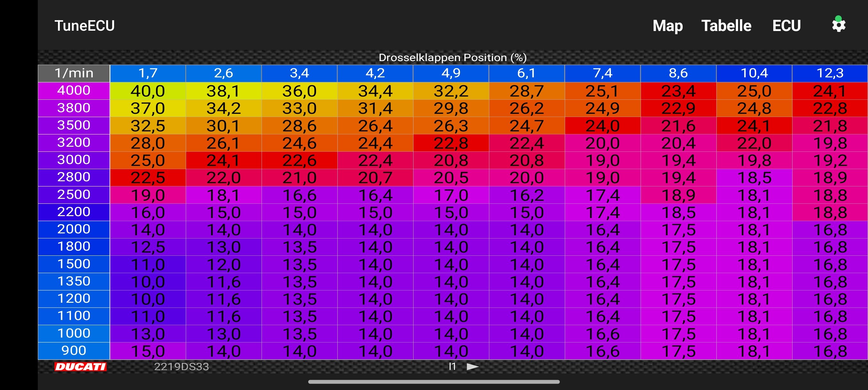This screenshot has height=390, width=868.
Task: Tap the Ducati logo
Action: click(81, 367)
